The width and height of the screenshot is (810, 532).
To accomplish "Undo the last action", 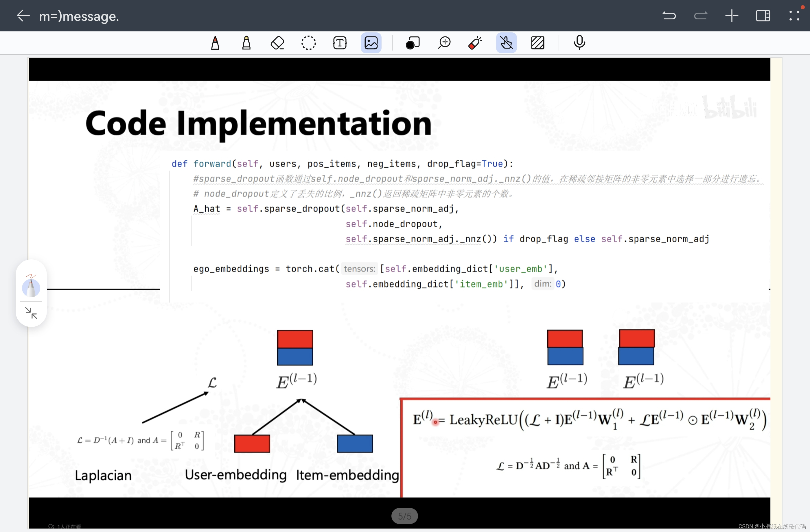I will pyautogui.click(x=669, y=16).
